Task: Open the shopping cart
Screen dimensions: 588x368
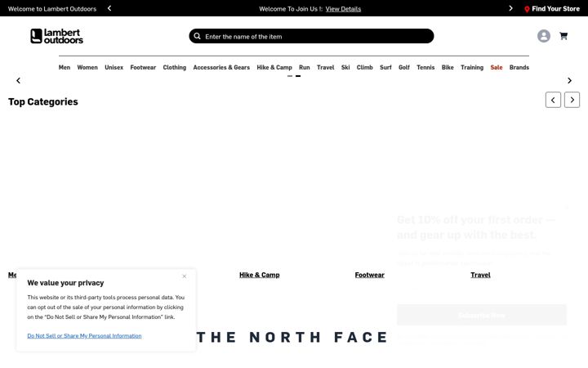Action: tap(563, 36)
